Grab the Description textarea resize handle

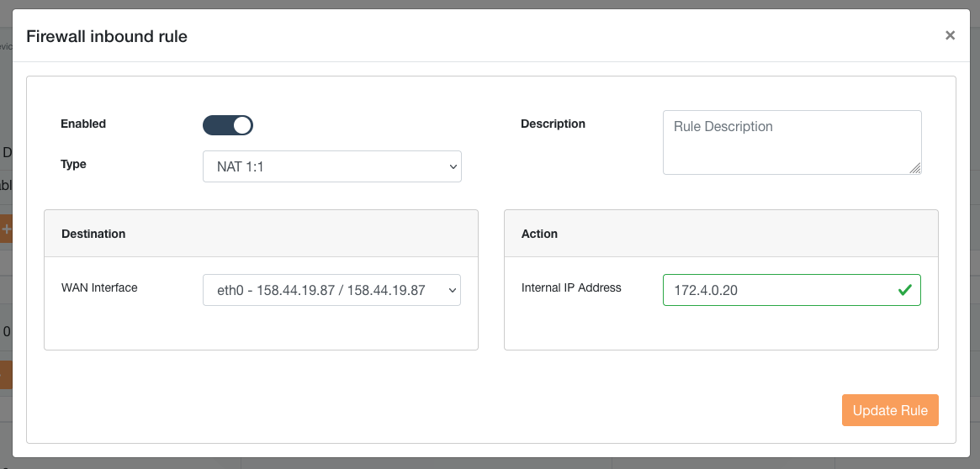click(x=915, y=168)
